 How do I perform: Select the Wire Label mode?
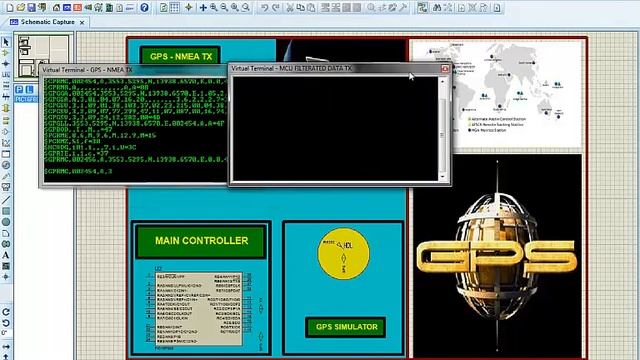pyautogui.click(x=6, y=75)
